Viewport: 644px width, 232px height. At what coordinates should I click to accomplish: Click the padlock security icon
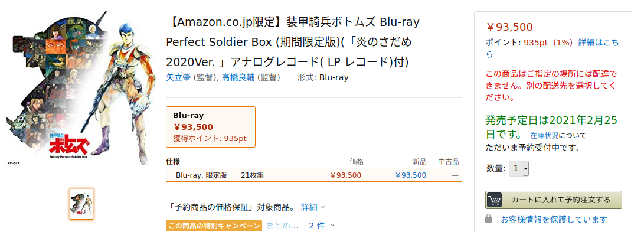488,218
